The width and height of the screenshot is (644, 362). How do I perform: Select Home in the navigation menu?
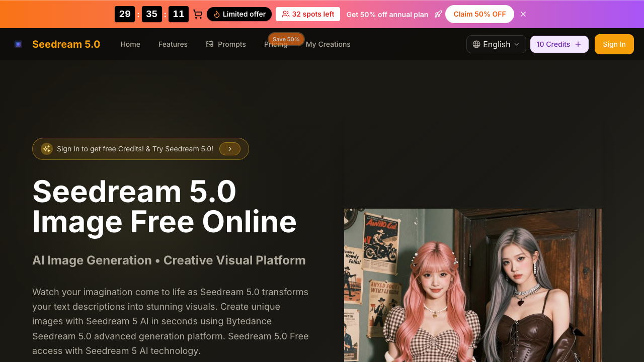coord(130,44)
